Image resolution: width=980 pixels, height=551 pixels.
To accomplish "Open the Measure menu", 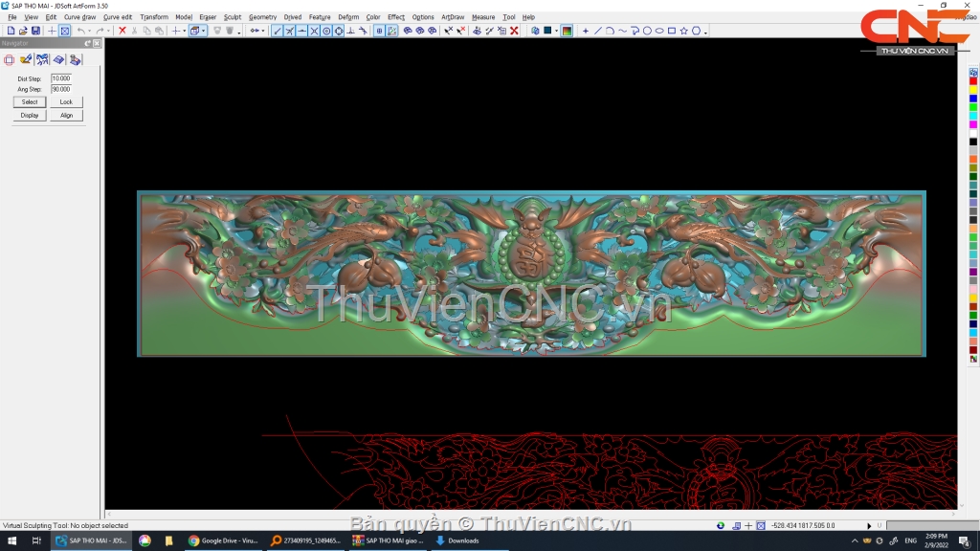I will pos(483,17).
